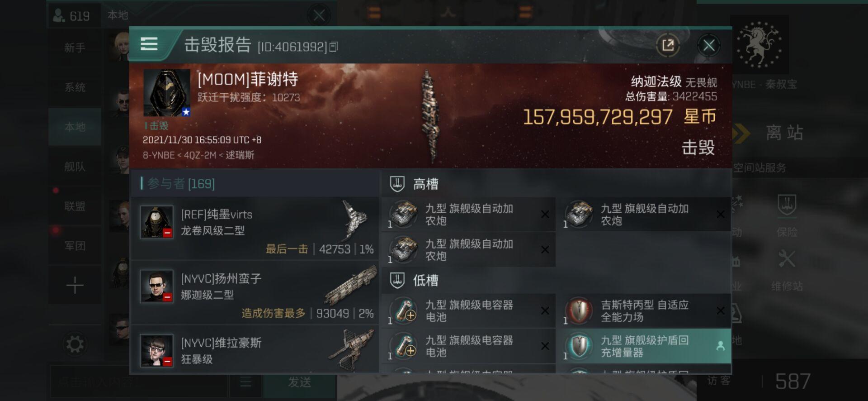Click the 低槽 low slot section icon
The image size is (868, 401).
click(397, 280)
